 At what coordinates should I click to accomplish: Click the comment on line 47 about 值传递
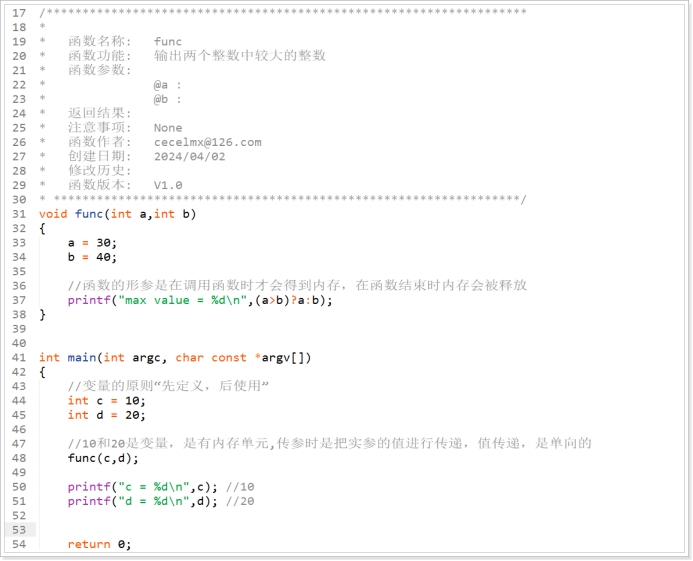pos(330,443)
